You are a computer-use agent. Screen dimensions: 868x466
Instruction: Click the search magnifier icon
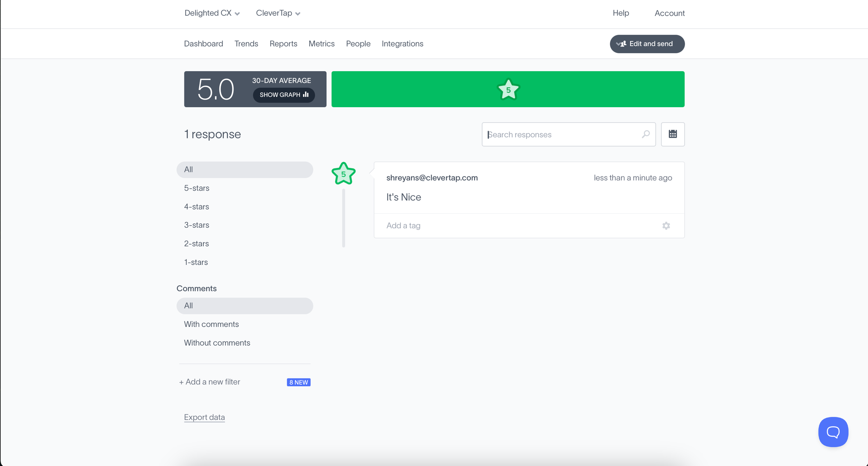point(646,134)
